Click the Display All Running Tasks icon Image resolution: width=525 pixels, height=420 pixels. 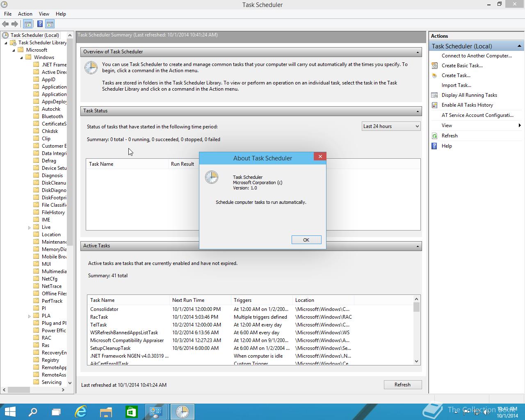[x=434, y=95]
